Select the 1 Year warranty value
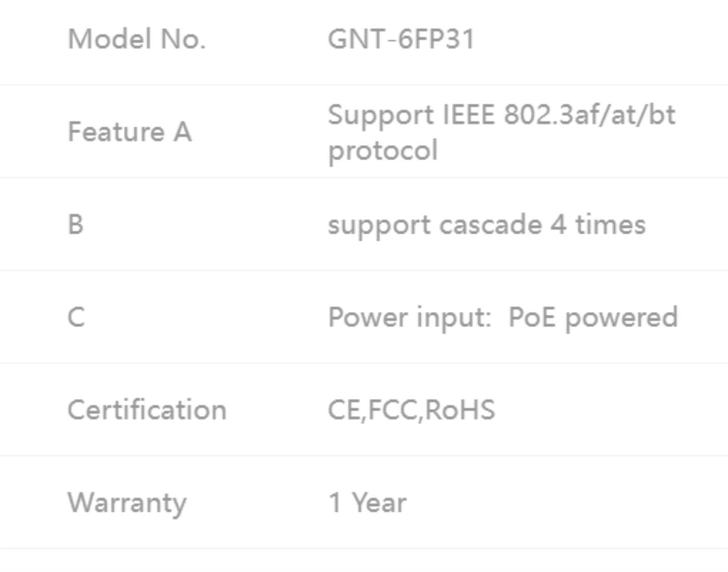 coord(367,503)
